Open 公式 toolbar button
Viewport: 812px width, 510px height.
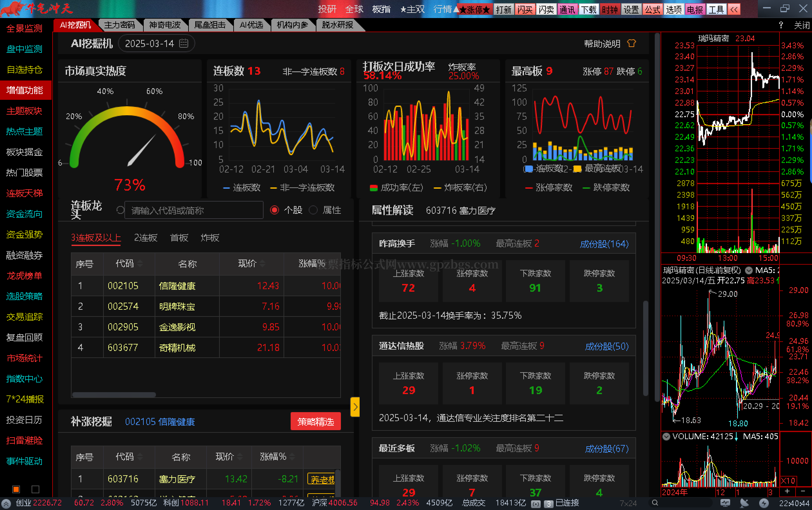tap(652, 9)
